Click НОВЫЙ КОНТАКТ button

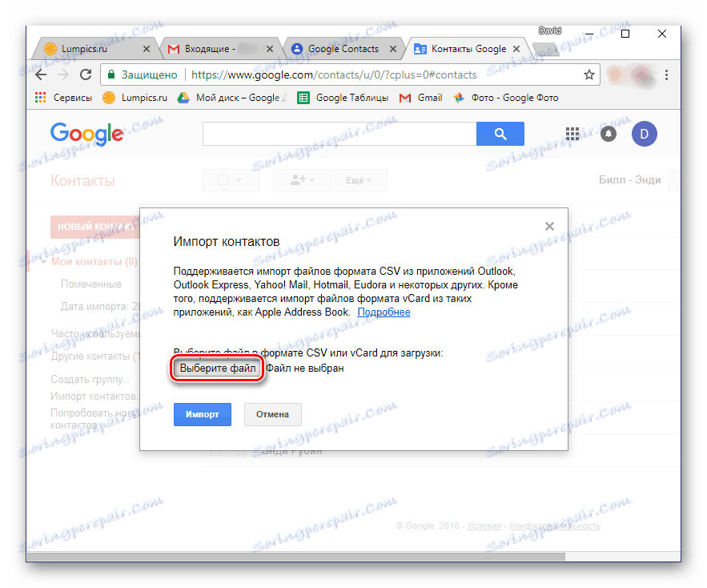pos(95,227)
